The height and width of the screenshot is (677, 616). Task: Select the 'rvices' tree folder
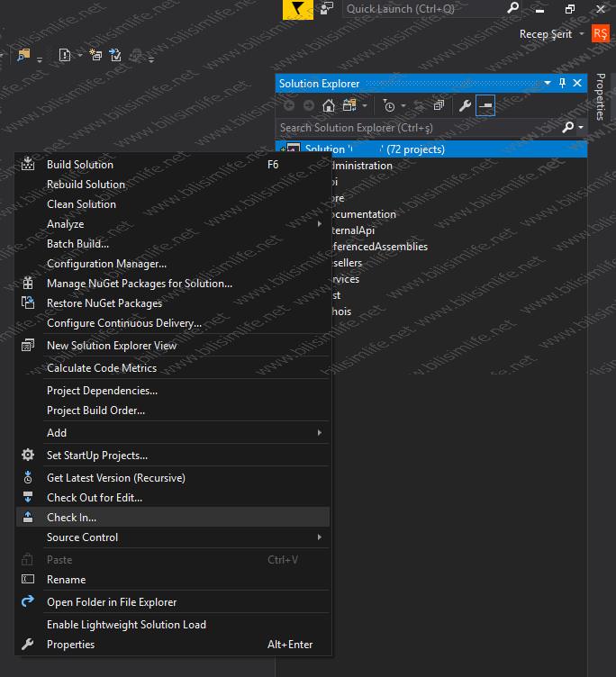(x=346, y=279)
